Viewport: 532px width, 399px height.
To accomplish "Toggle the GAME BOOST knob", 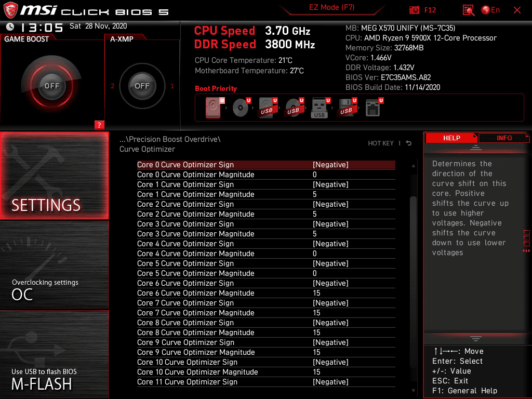I will click(x=52, y=86).
